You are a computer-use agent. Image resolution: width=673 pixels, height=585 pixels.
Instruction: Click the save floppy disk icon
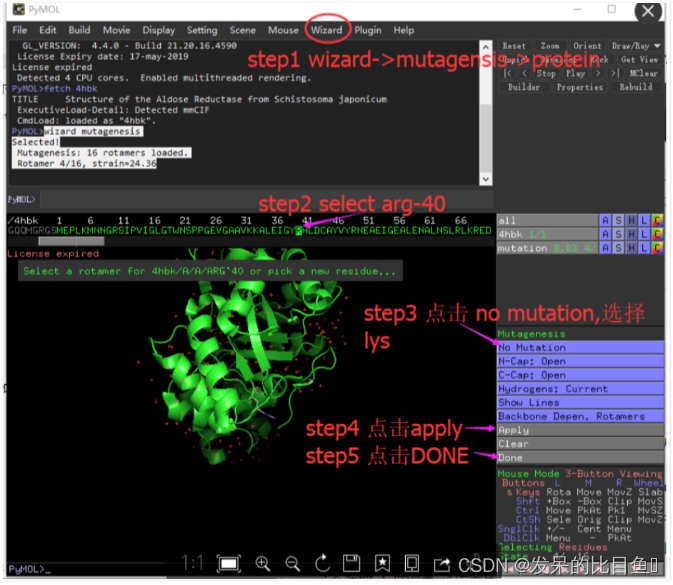351,563
